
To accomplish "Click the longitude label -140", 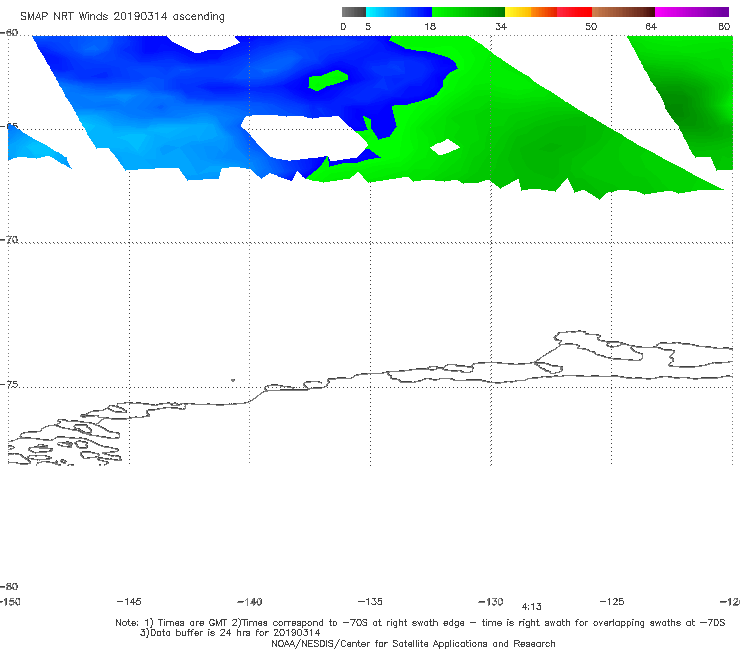I will pyautogui.click(x=250, y=601).
